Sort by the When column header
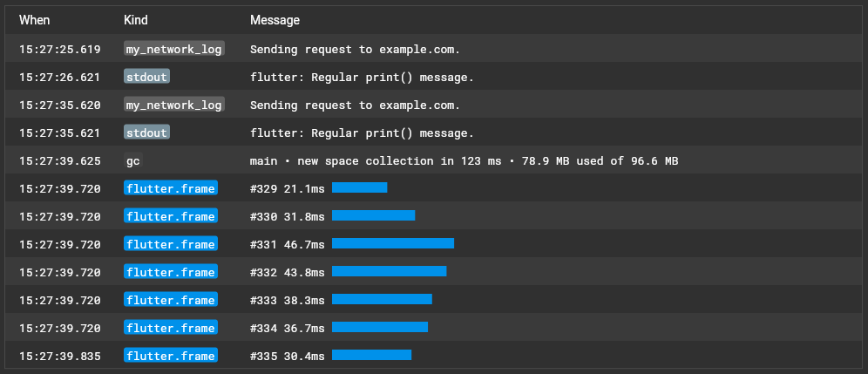 pos(35,19)
